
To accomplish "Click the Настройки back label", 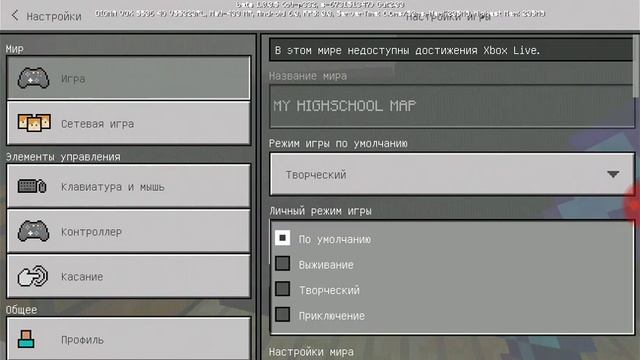I will [54, 17].
